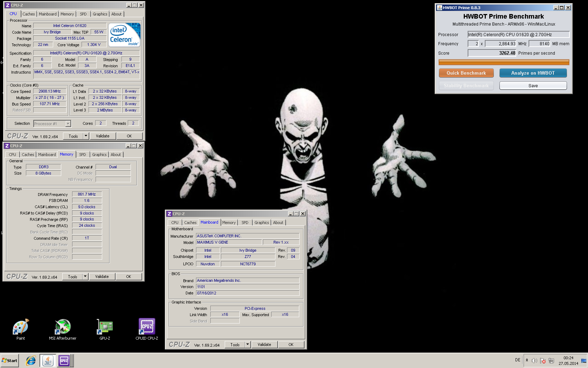The image size is (588, 368).
Task: Click the MB mem field showing 8140
Action: coord(540,43)
